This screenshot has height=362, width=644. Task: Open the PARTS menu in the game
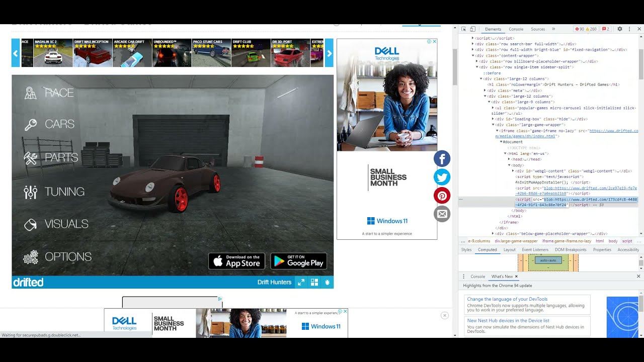51,158
